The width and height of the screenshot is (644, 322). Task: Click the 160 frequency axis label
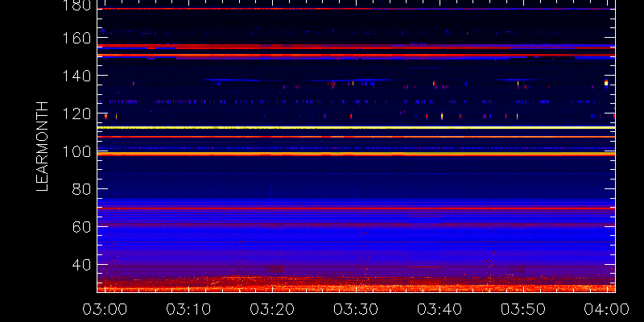76,38
